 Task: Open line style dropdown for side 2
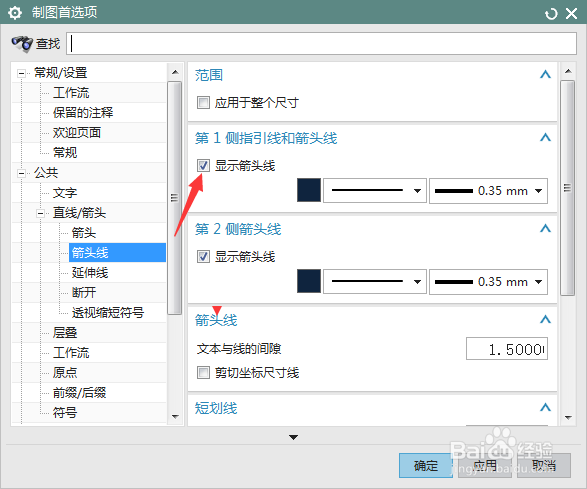point(375,282)
